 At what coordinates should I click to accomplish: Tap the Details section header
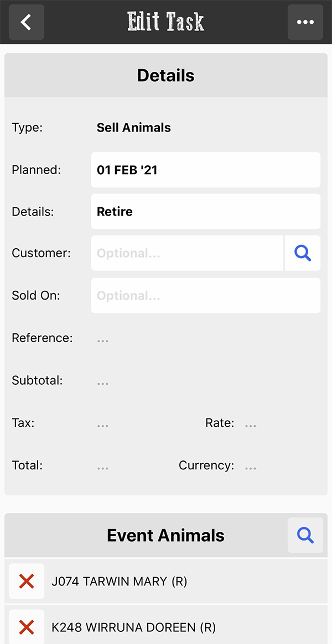[166, 76]
